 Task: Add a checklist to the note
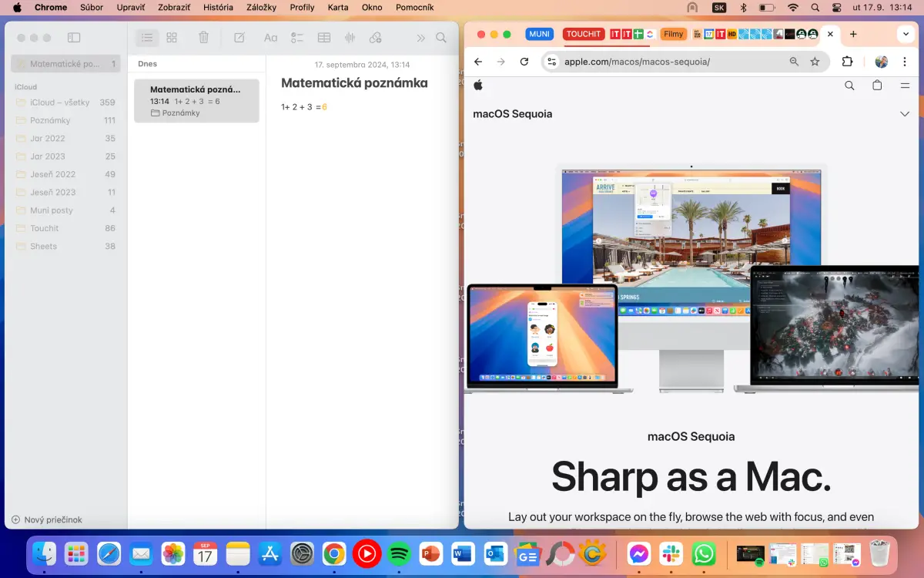point(297,38)
